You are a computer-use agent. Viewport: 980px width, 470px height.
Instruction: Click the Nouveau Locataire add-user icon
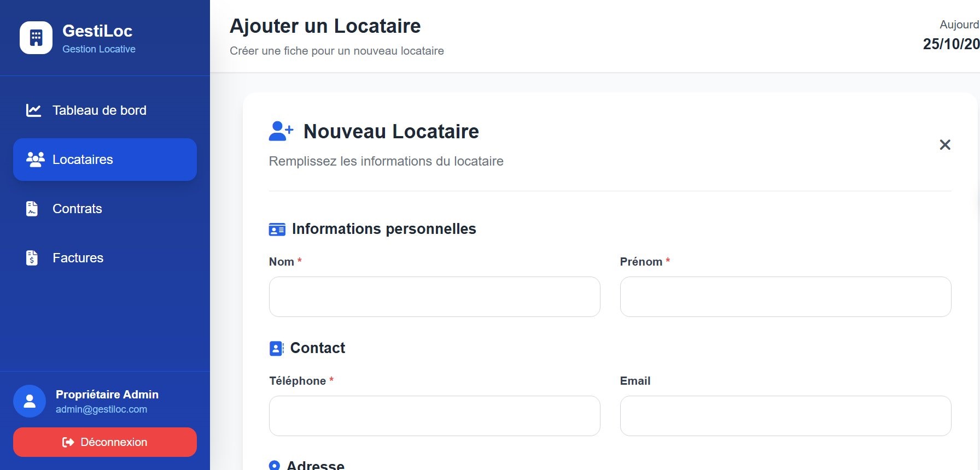(281, 131)
